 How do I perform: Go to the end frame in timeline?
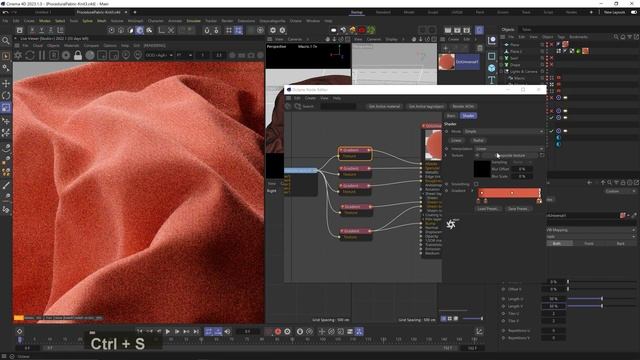pos(196,331)
